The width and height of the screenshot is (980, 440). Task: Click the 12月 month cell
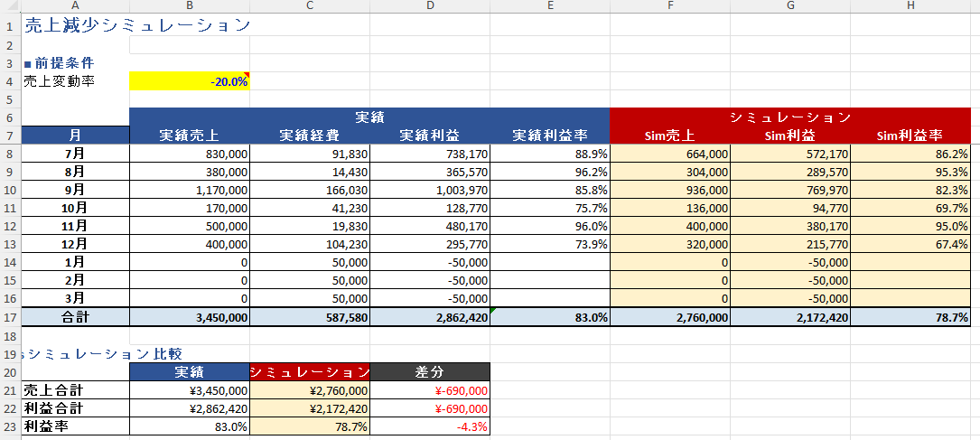coord(75,244)
